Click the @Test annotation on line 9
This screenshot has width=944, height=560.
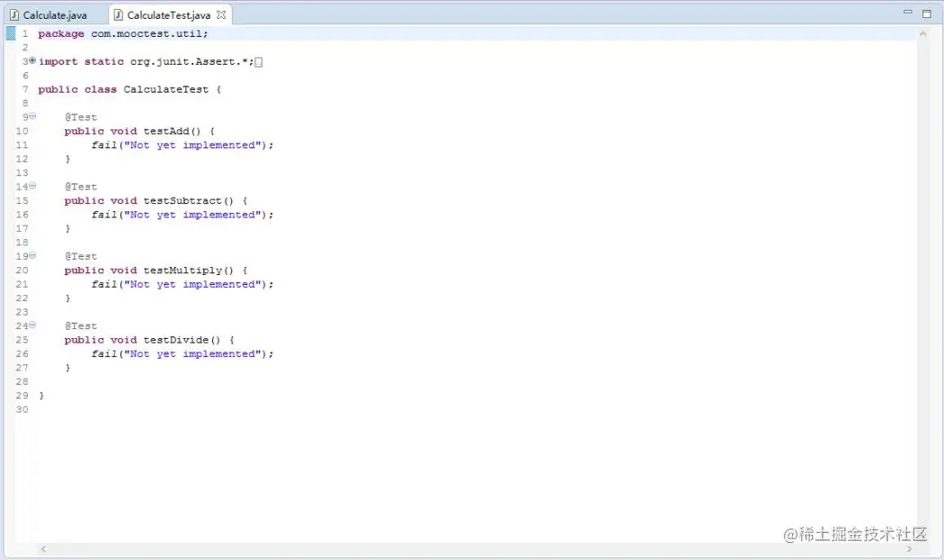(81, 118)
